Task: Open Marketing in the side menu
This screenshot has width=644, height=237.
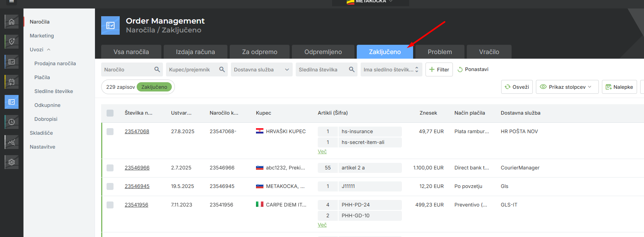Action: click(x=42, y=36)
